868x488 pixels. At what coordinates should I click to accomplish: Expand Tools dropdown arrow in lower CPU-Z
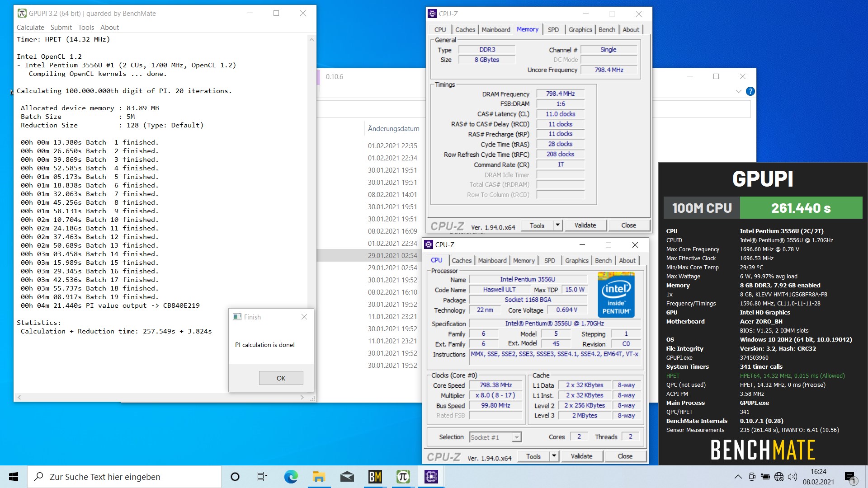554,456
